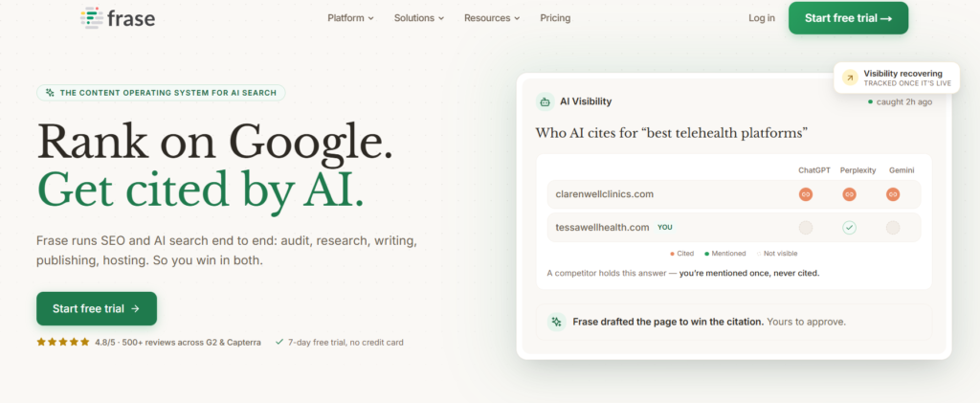Click the sparkle icon beside Frase drafted the page
Screen dimensions: 980x403
click(556, 322)
